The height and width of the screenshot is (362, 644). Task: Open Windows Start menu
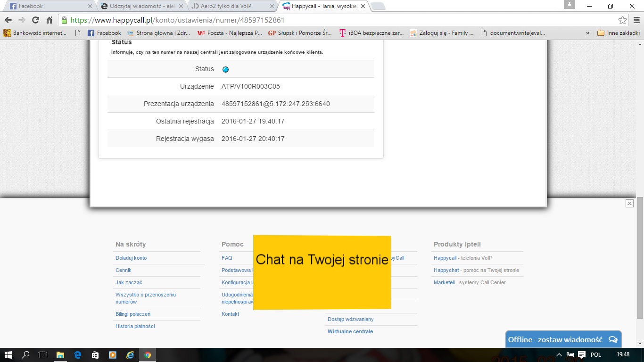point(8,355)
